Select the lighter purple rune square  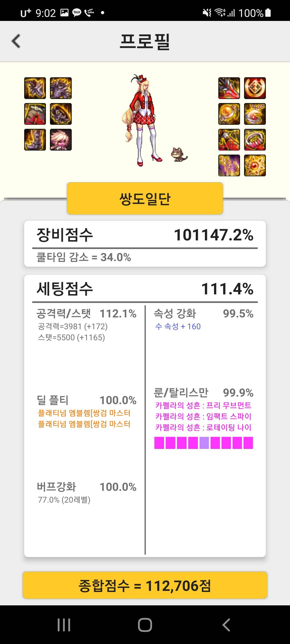coord(204,443)
